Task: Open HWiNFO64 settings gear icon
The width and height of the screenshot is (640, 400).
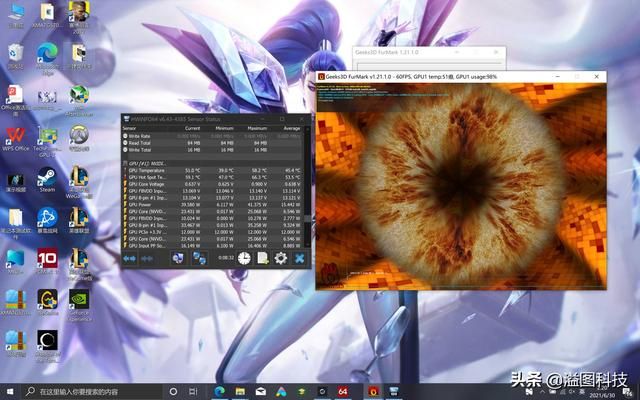Action: coord(280,258)
